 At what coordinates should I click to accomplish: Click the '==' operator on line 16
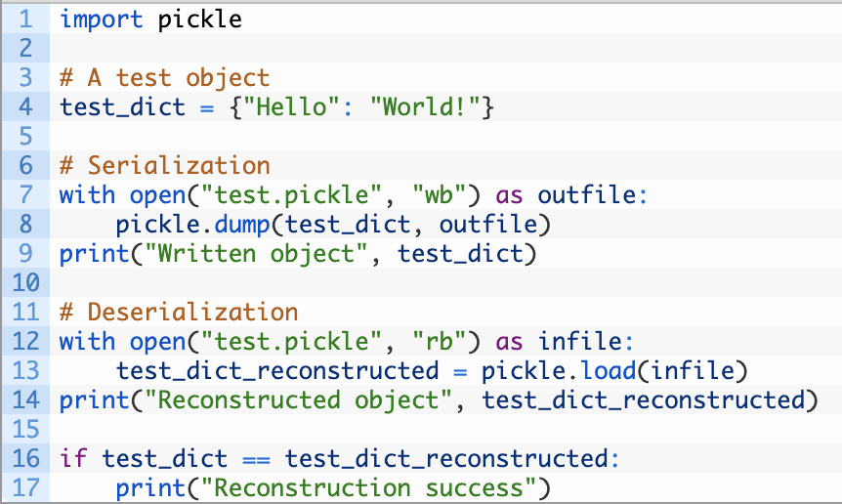[256, 459]
